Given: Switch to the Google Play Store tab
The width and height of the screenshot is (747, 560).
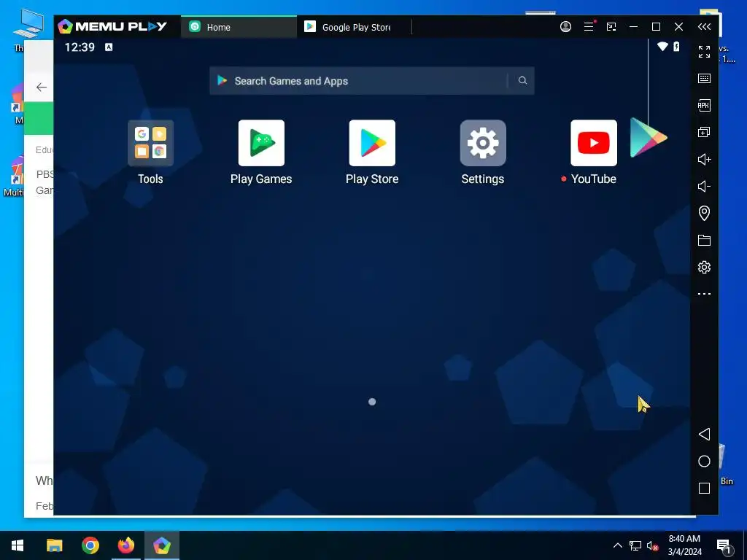Looking at the screenshot, I should (x=354, y=27).
